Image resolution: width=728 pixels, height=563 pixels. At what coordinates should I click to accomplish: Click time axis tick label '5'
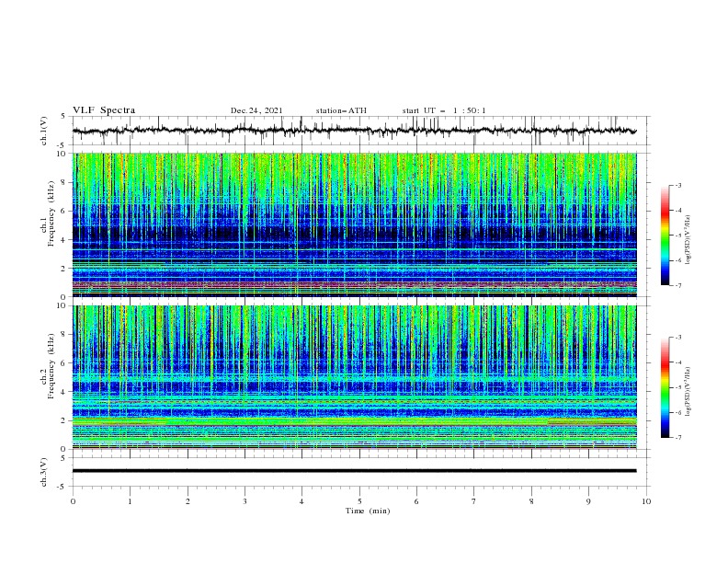point(359,501)
